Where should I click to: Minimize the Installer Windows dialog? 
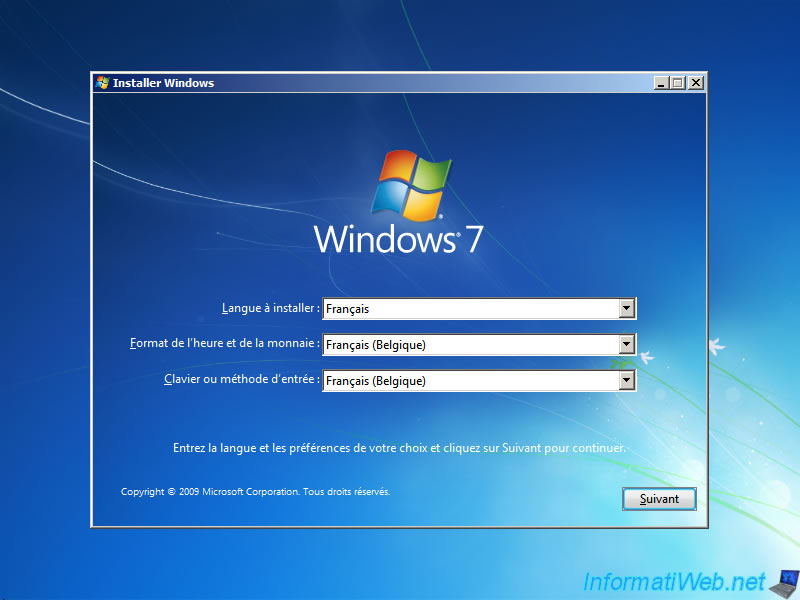point(661,83)
